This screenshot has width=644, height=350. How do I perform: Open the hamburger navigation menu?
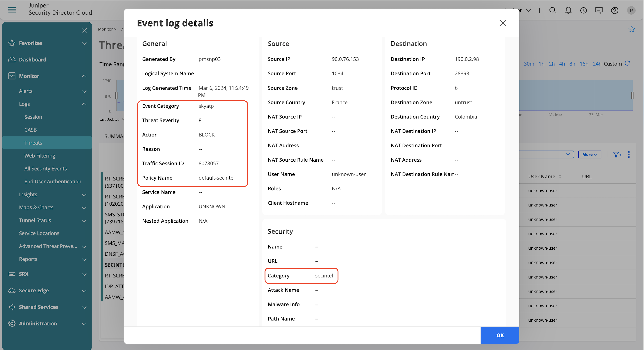coord(12,10)
